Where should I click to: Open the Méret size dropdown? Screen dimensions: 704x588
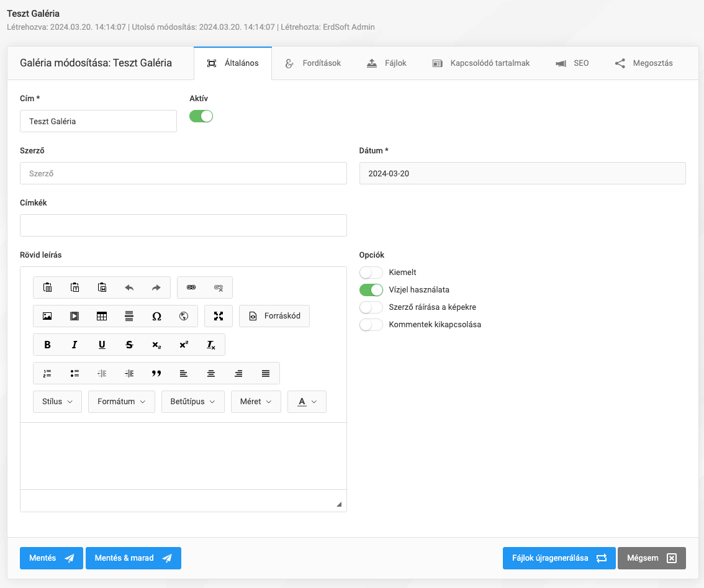(x=256, y=402)
